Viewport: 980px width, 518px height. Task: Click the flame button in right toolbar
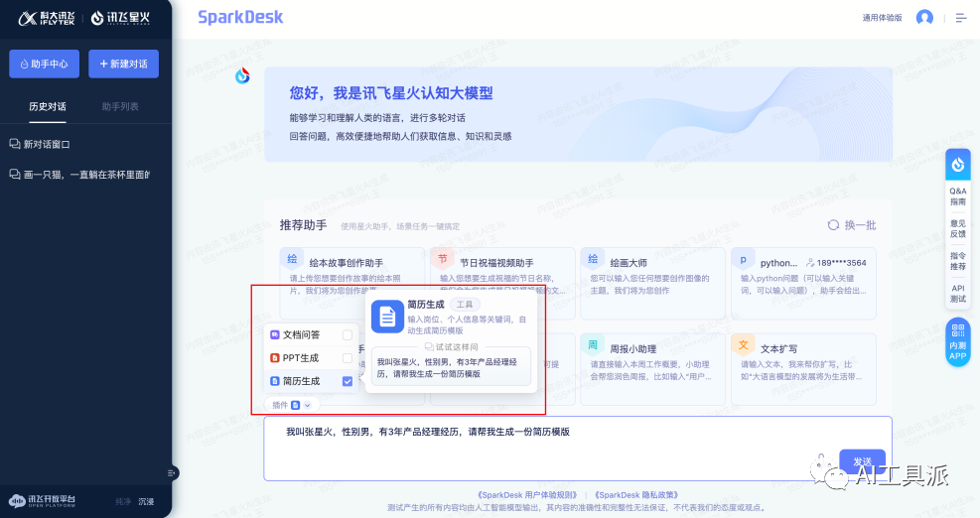pyautogui.click(x=958, y=165)
